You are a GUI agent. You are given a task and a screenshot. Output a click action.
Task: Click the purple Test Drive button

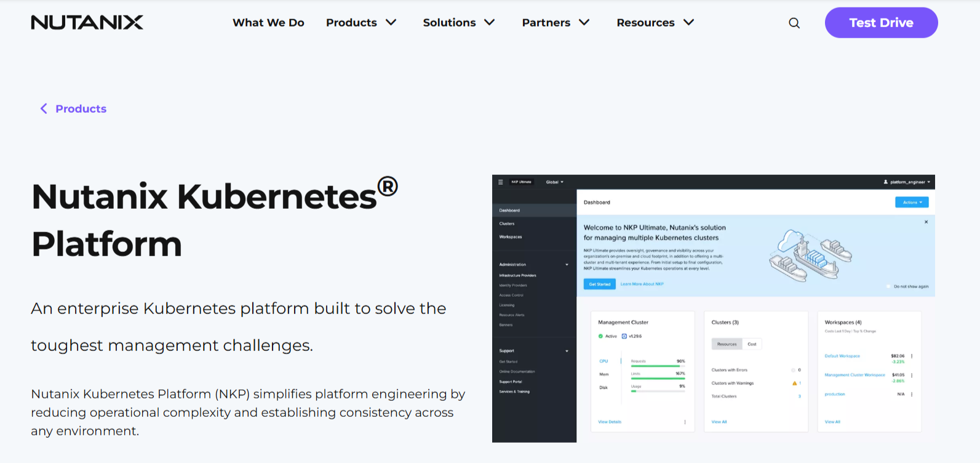coord(881,23)
